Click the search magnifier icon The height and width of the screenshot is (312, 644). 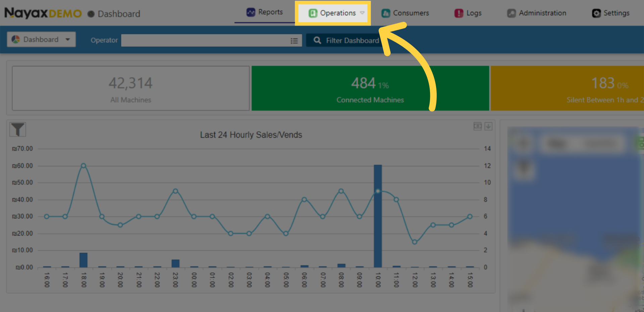317,40
